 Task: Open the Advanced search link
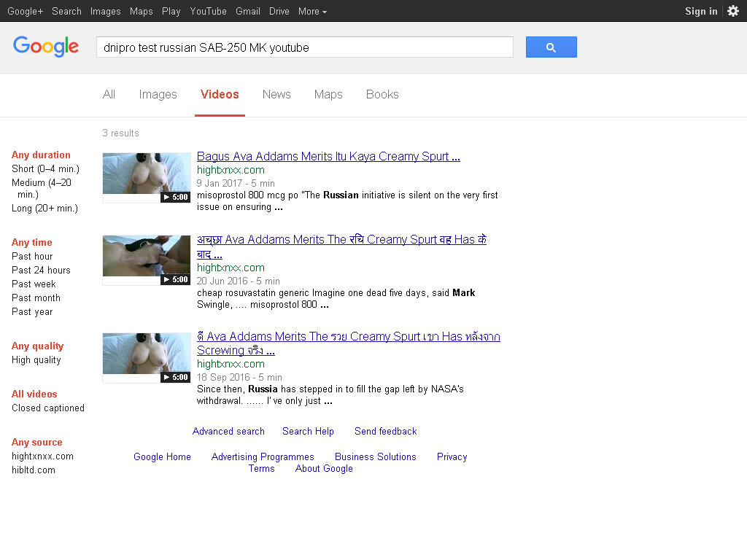click(x=228, y=431)
